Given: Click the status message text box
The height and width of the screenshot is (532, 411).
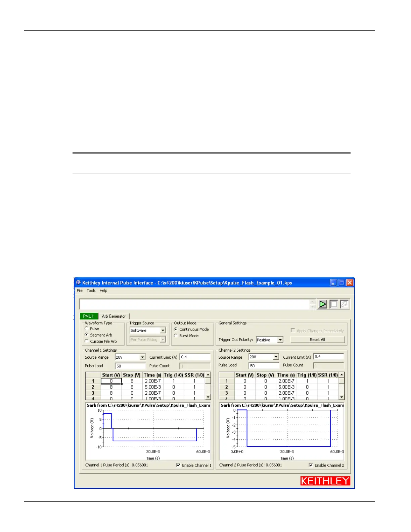Looking at the screenshot, I should (x=194, y=304).
